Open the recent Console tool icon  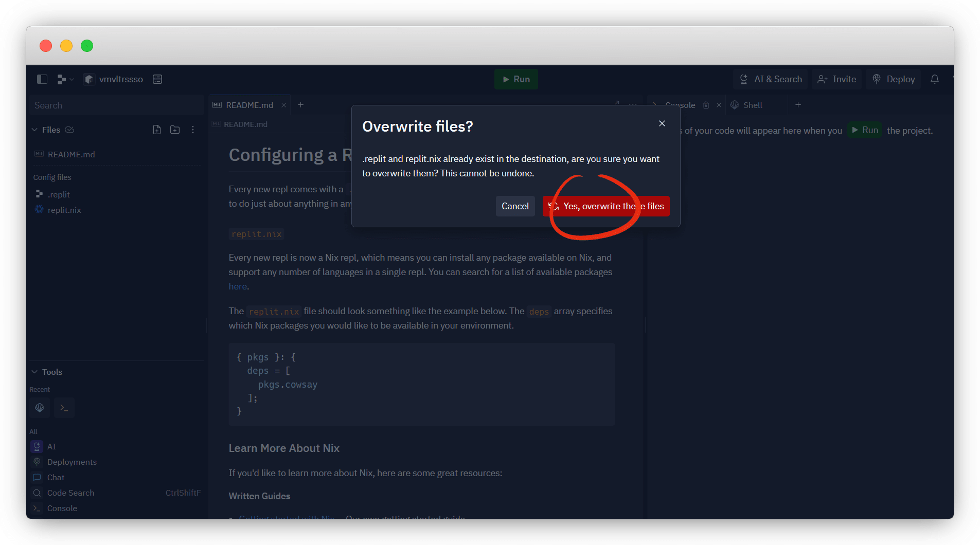pos(64,408)
